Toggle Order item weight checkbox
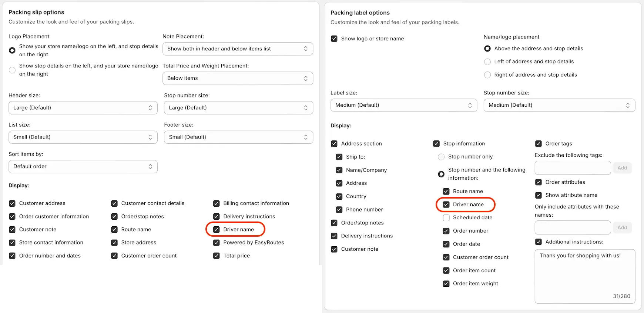Image resolution: width=644 pixels, height=313 pixels. 446,284
